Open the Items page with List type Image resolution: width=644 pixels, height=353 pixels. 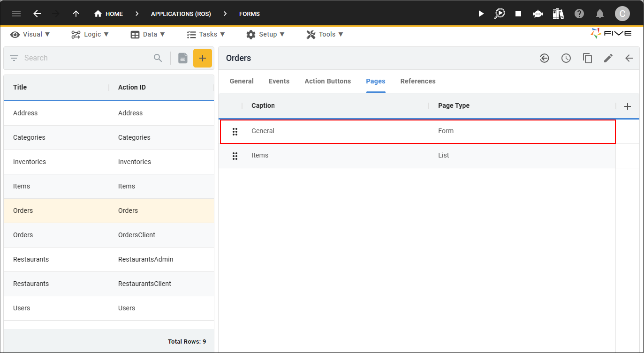[417, 156]
